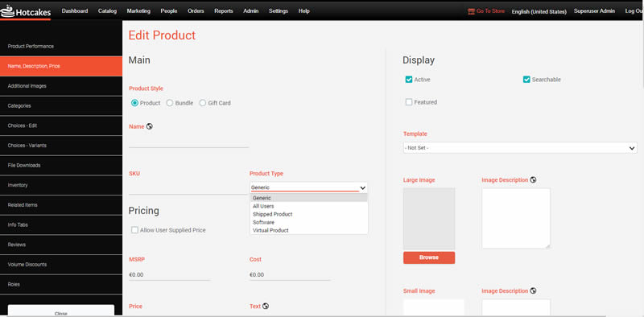Viewport: 644px width, 317px height.
Task: Choose Software option in list
Action: point(309,222)
